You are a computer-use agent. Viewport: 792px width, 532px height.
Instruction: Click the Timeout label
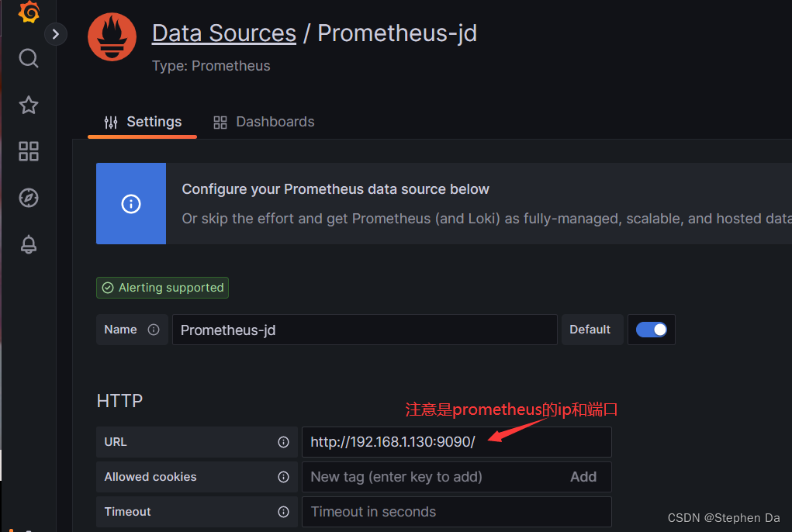pyautogui.click(x=128, y=512)
